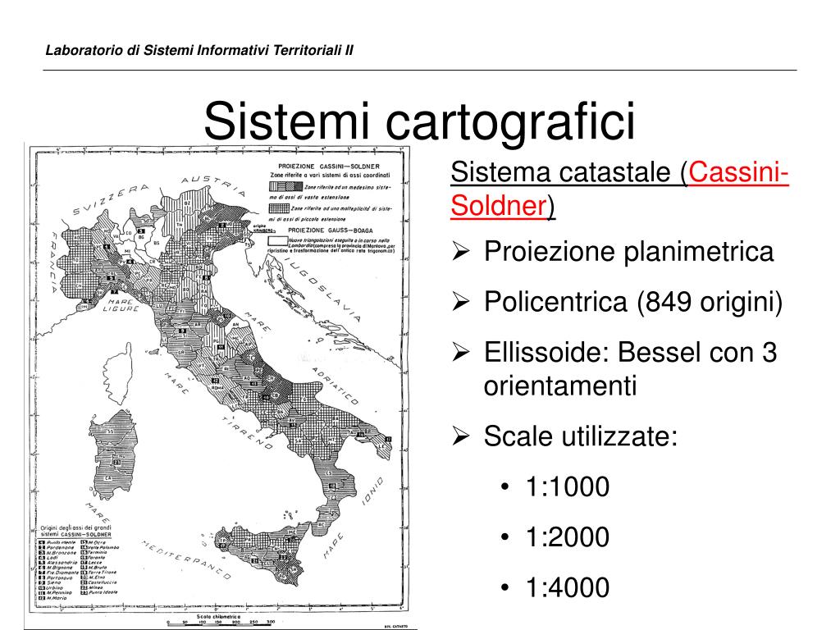Click the 'PROIEZIONE CASSINI—SOLDNER' legend title
This screenshot has height=630, width=840.
point(329,167)
